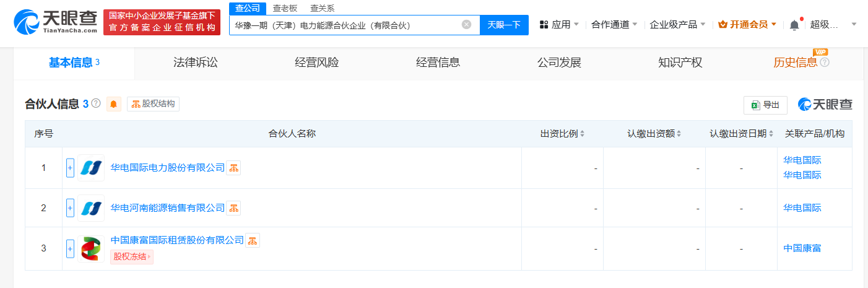
Task: Click orange alert bell beside 合伙人信息
Action: pyautogui.click(x=114, y=104)
